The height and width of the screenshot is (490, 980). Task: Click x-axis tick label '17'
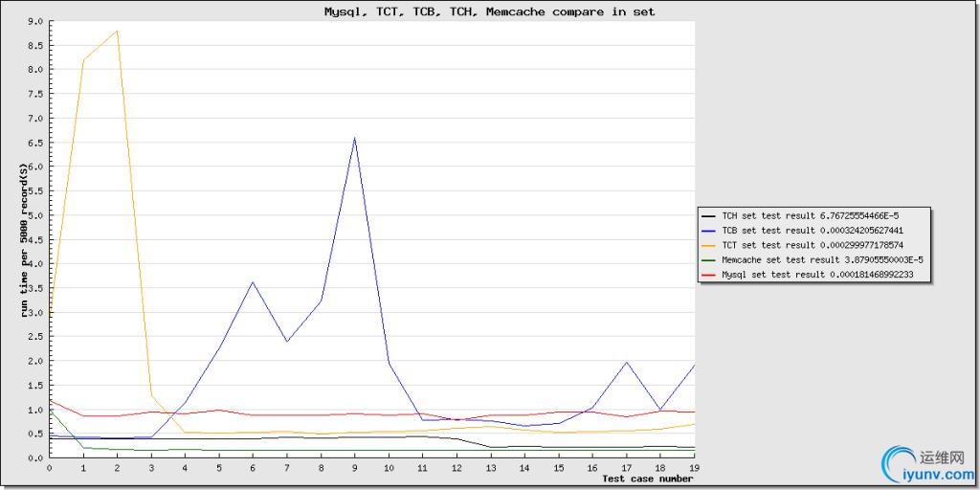point(626,467)
